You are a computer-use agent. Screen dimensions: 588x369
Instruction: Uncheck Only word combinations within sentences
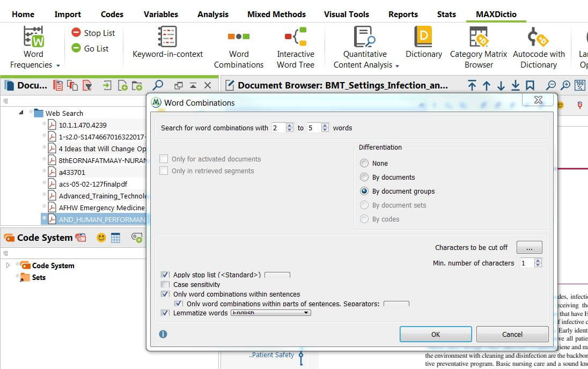(x=165, y=294)
